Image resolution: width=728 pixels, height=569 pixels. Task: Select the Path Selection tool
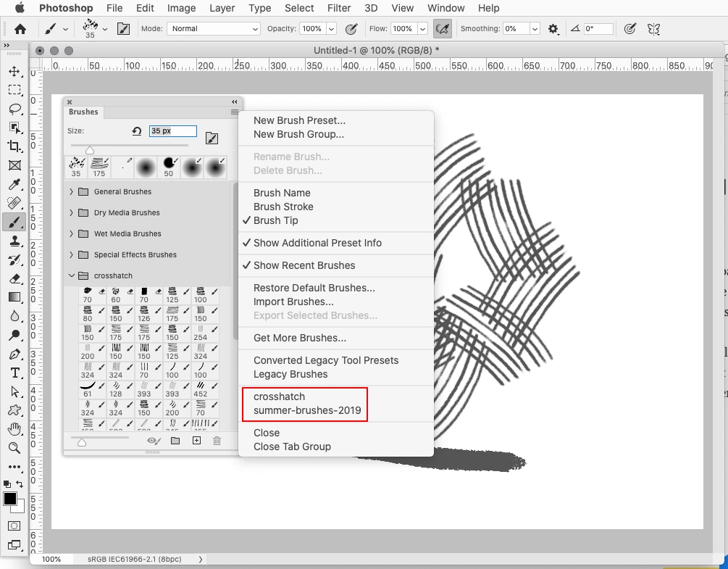pyautogui.click(x=14, y=391)
